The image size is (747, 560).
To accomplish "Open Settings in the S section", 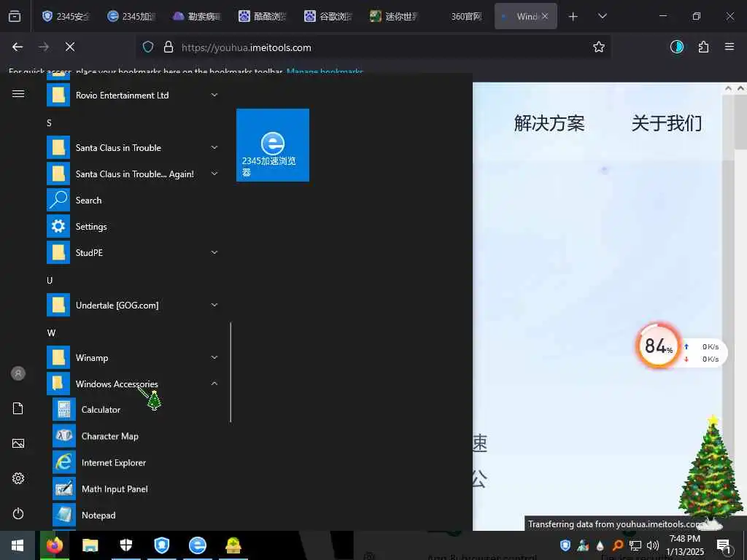I will pyautogui.click(x=136, y=226).
